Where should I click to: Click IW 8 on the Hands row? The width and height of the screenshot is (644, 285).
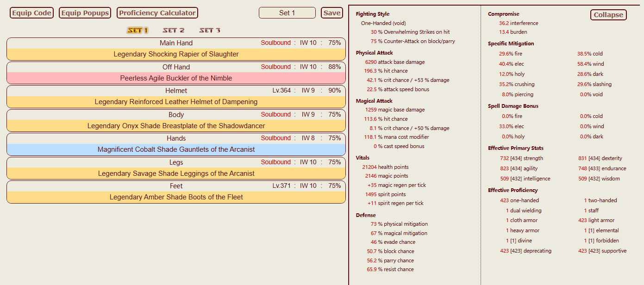click(308, 138)
